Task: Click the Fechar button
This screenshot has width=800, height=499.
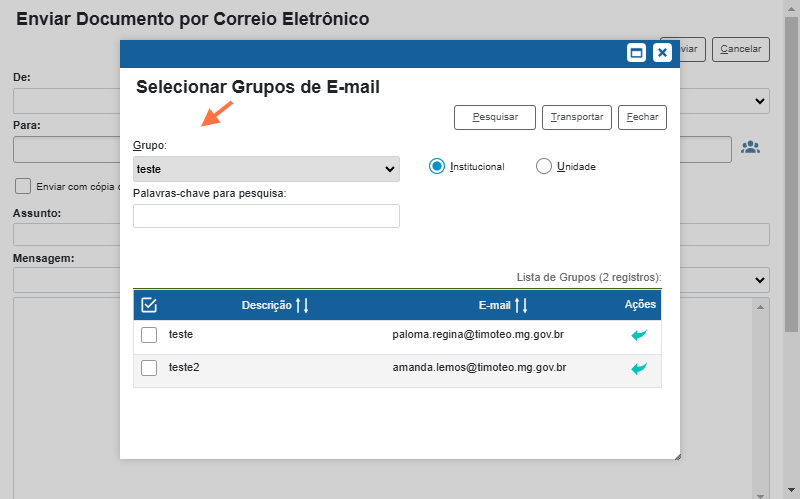Action: tap(642, 117)
